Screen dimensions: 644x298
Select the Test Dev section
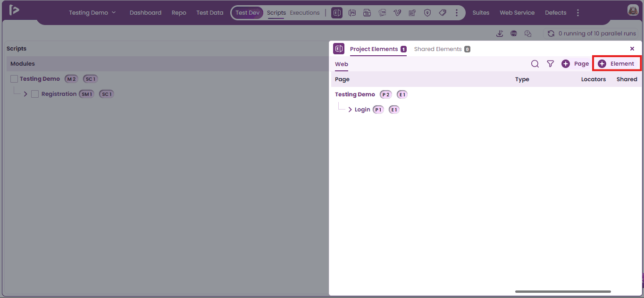[248, 13]
